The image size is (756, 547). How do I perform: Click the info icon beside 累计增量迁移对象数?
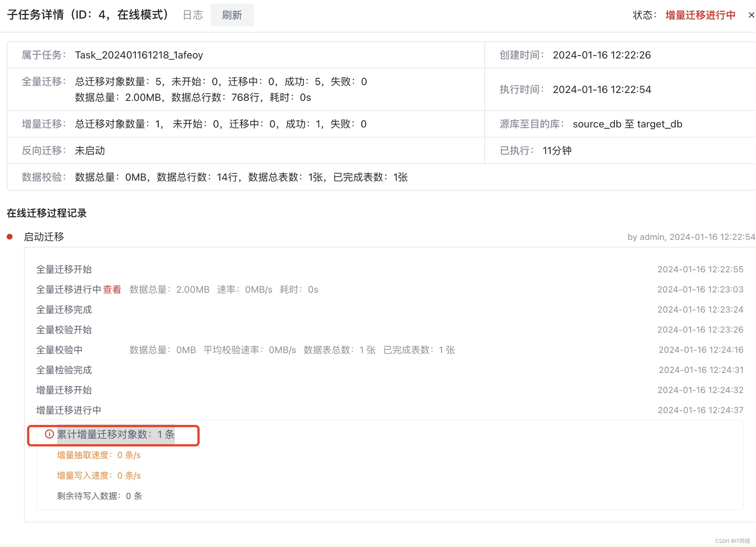[49, 434]
